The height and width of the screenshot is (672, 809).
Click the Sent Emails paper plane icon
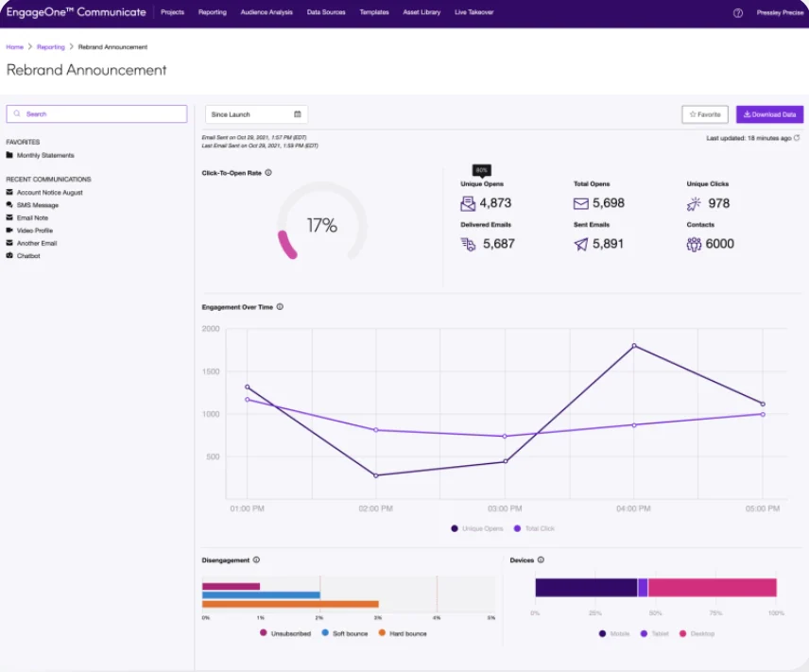[581, 244]
